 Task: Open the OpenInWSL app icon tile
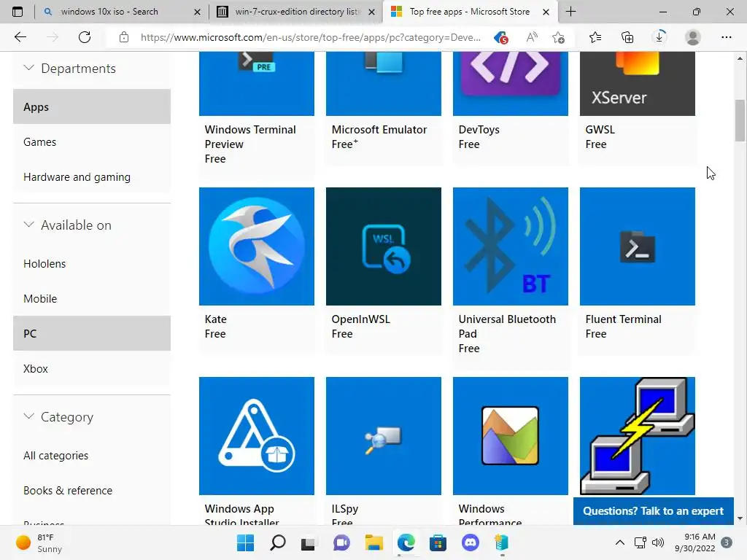[384, 246]
